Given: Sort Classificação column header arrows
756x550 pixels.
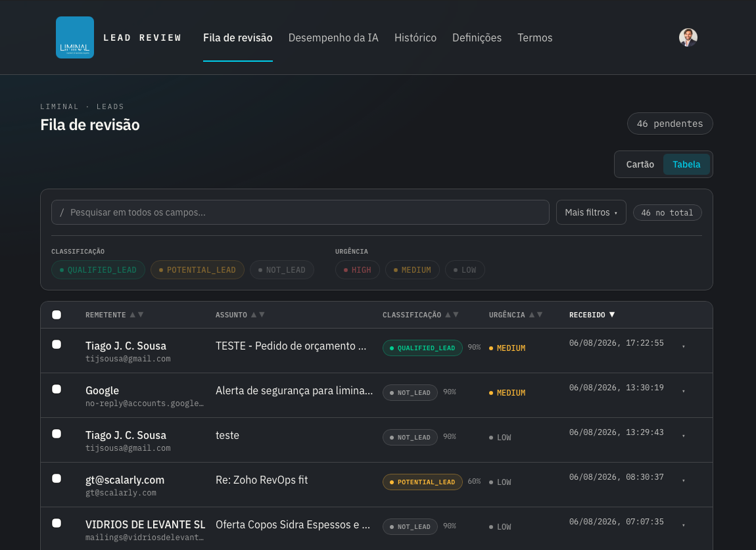Looking at the screenshot, I should click(452, 315).
